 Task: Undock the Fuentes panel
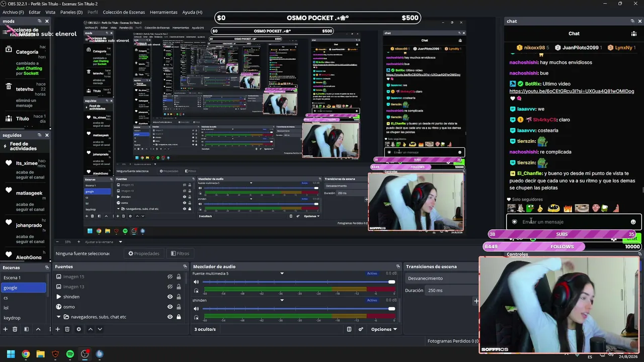tap(185, 266)
